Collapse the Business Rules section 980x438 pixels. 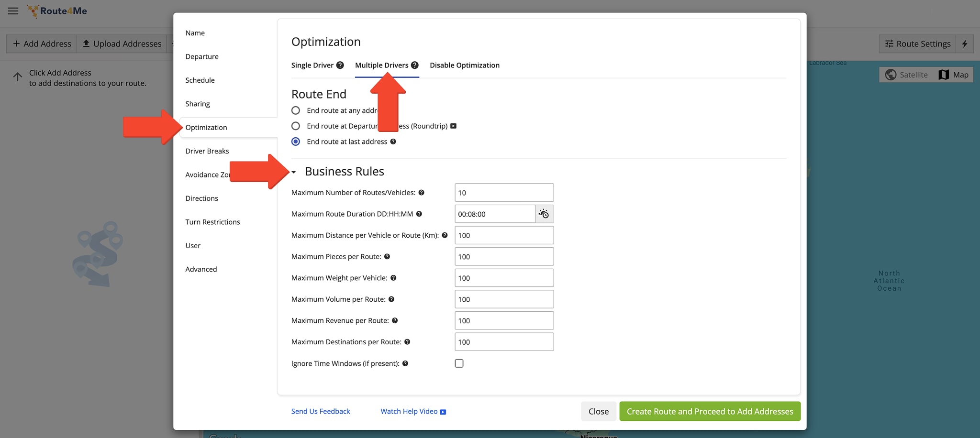coord(294,172)
